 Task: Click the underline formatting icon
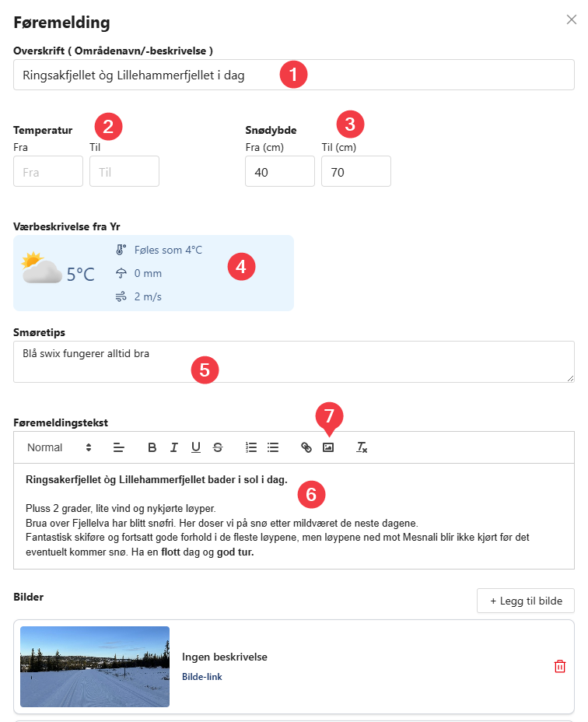click(196, 447)
